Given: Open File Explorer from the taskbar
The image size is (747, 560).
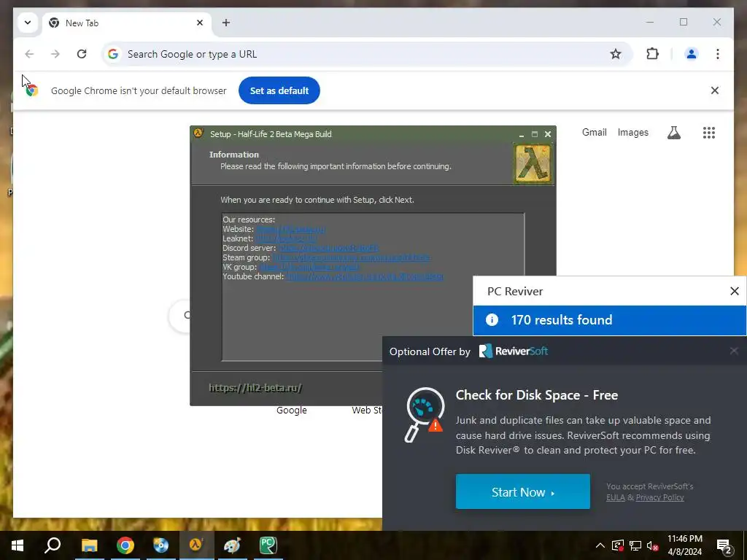Looking at the screenshot, I should (89, 545).
